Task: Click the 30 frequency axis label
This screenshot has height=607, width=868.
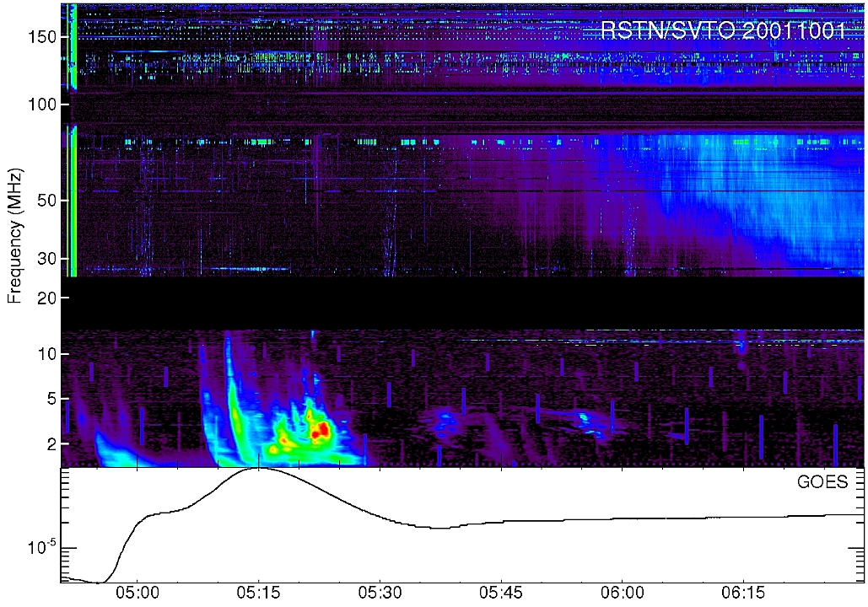Action: coord(47,259)
